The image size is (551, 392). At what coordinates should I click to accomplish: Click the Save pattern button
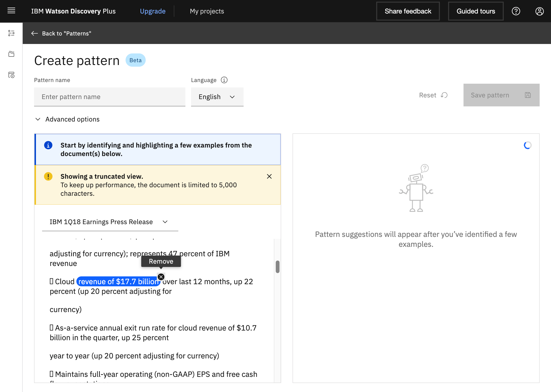pyautogui.click(x=501, y=95)
